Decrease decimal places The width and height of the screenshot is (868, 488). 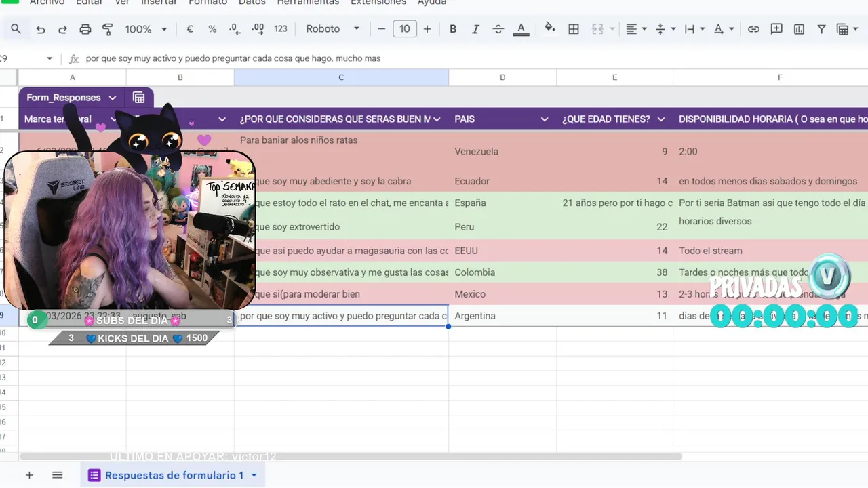[235, 29]
